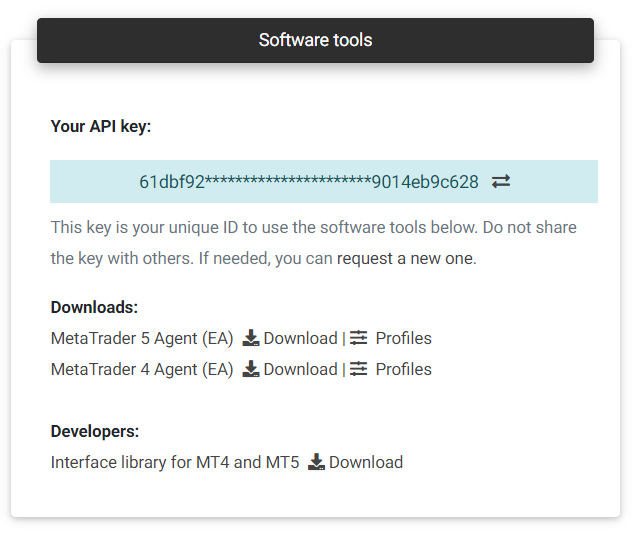Click the MetaTrader 4 profiles sliders icon
This screenshot has height=535, width=637.
click(358, 369)
